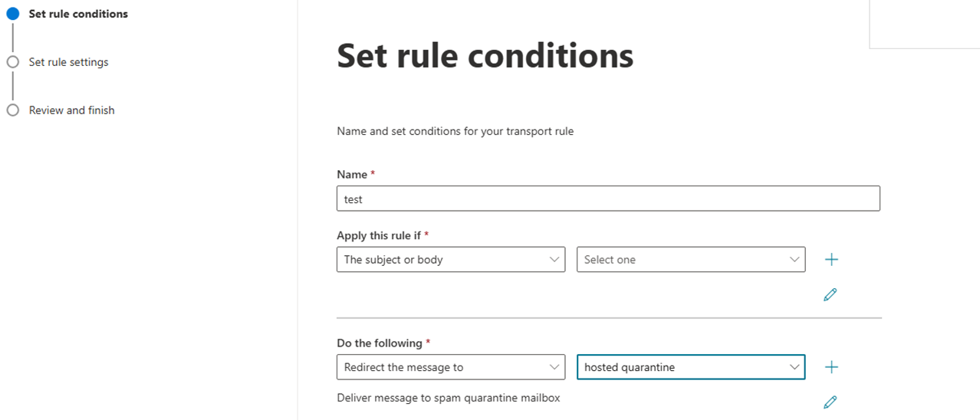Open the Select one dropdown
The width and height of the screenshot is (980, 420).
coord(690,260)
